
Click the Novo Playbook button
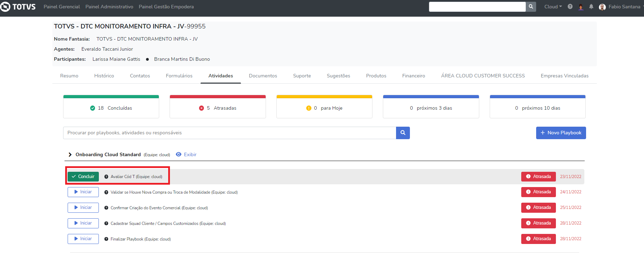click(561, 133)
